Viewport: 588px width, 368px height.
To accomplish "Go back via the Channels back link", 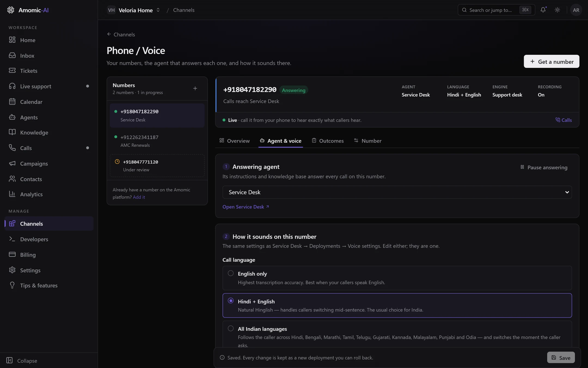I will (121, 35).
